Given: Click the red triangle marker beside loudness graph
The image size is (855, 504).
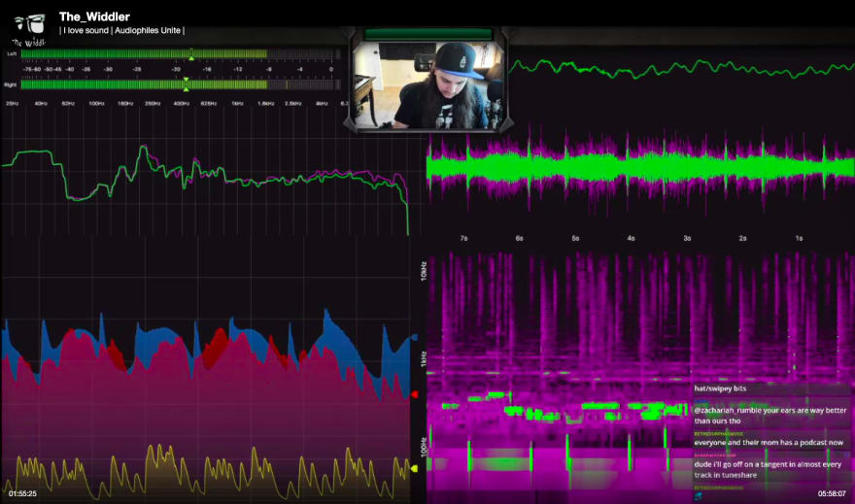Looking at the screenshot, I should 415,394.
